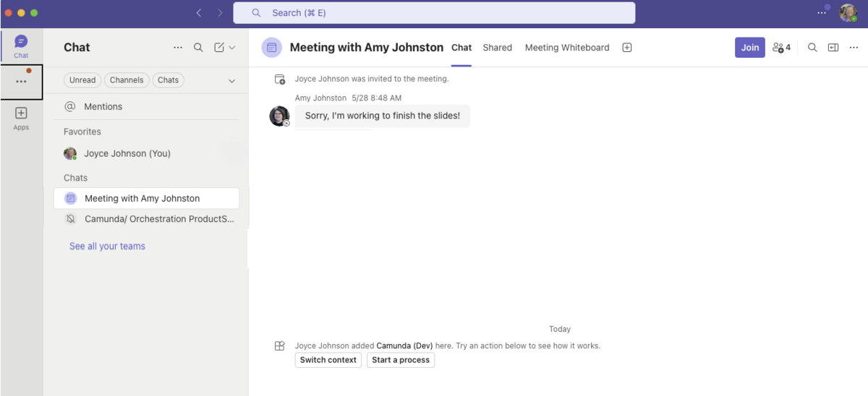Click Switch context button

click(328, 360)
